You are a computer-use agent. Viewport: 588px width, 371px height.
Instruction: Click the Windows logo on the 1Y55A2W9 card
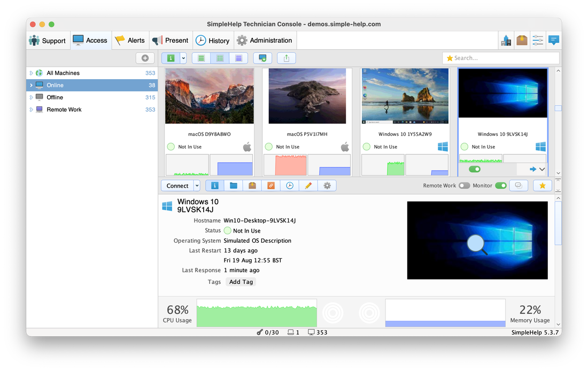tap(443, 146)
